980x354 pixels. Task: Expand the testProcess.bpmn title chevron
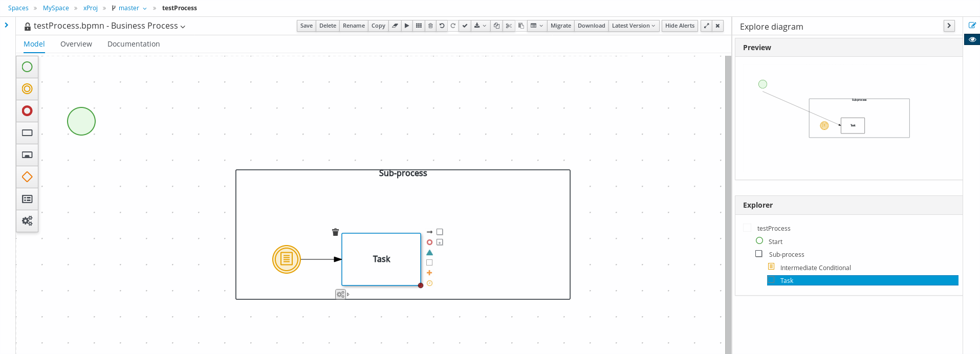click(183, 27)
